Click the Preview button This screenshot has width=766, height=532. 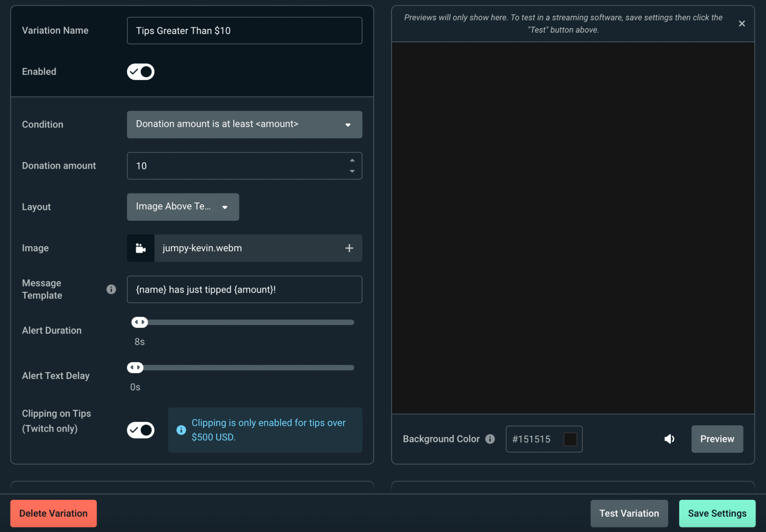[x=717, y=439]
